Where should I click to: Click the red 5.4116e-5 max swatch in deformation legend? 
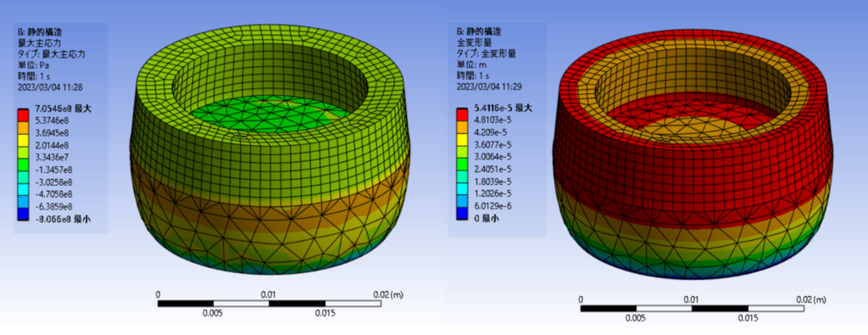[463, 115]
